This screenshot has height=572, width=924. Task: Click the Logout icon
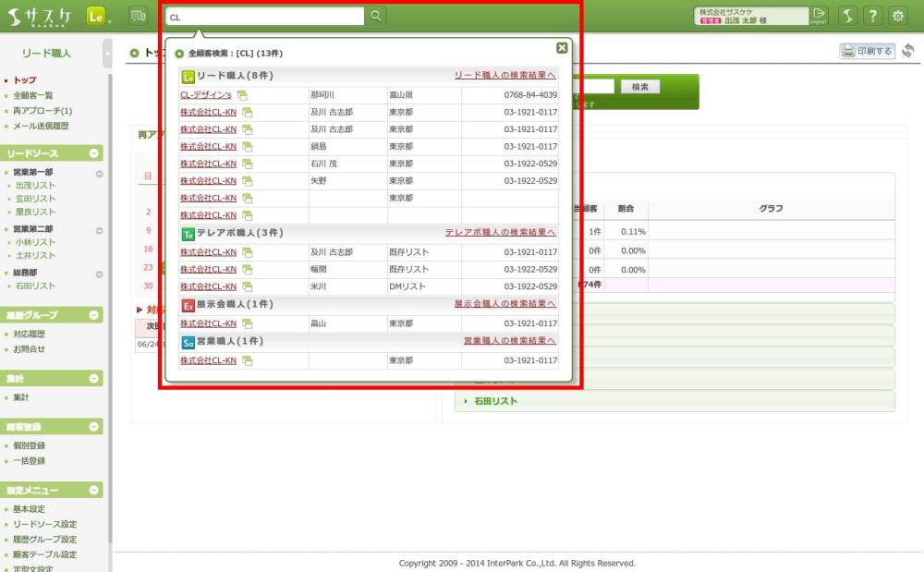(819, 16)
